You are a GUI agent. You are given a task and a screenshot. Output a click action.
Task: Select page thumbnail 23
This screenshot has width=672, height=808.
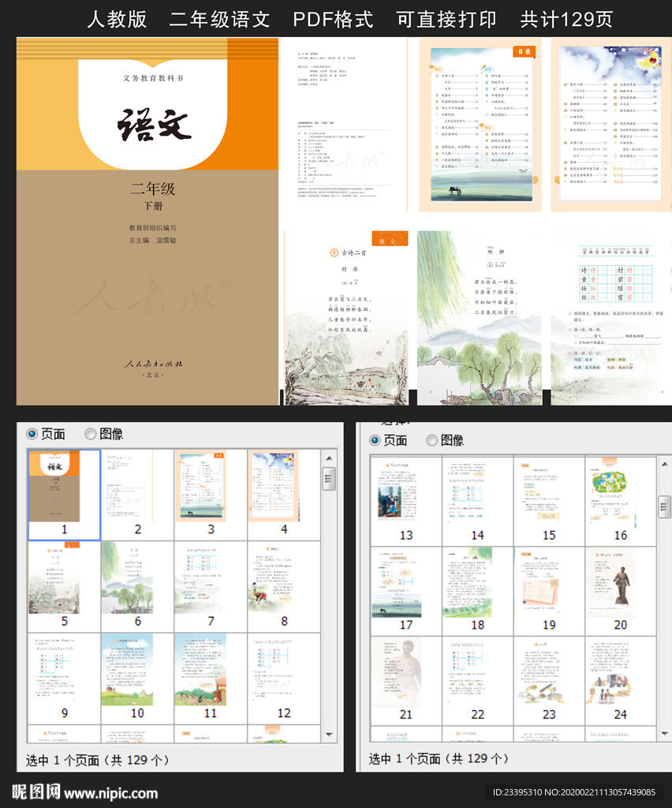pyautogui.click(x=549, y=680)
